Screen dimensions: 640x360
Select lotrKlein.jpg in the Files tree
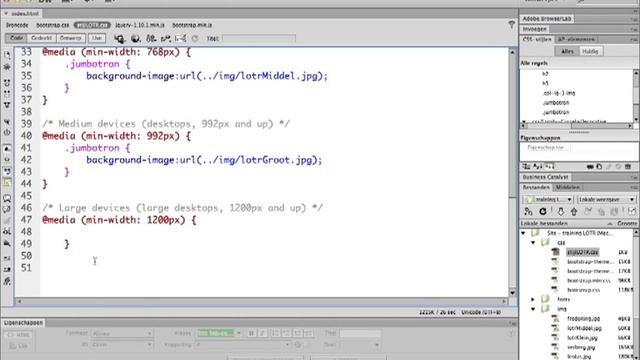click(x=582, y=338)
